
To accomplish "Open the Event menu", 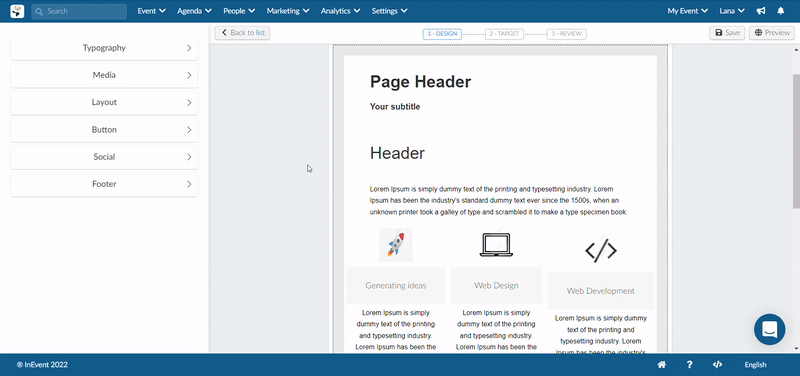I will (x=152, y=11).
